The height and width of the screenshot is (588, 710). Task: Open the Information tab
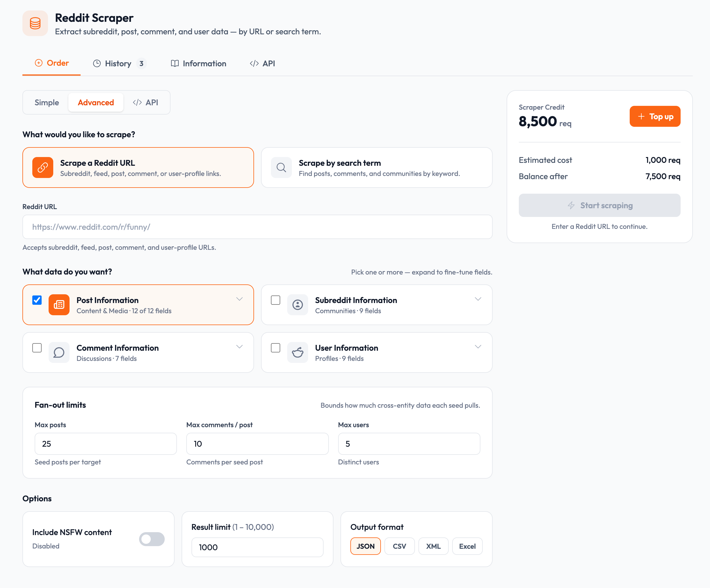coord(198,63)
